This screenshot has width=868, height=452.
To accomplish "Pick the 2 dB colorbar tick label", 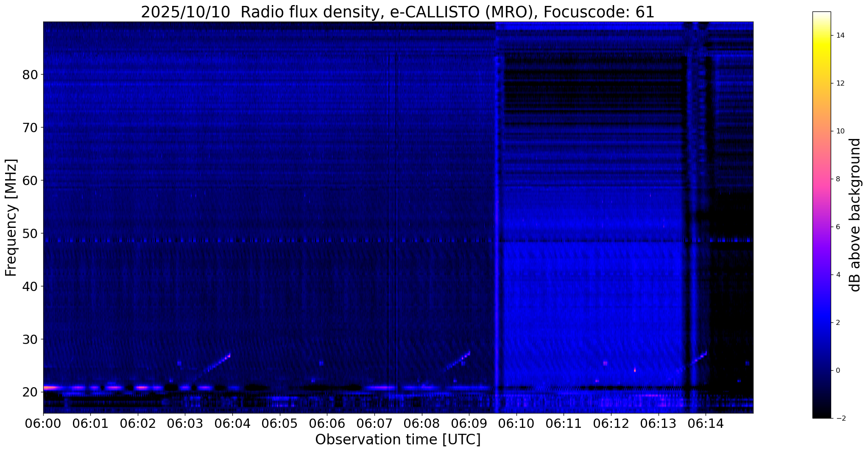I will tap(837, 323).
